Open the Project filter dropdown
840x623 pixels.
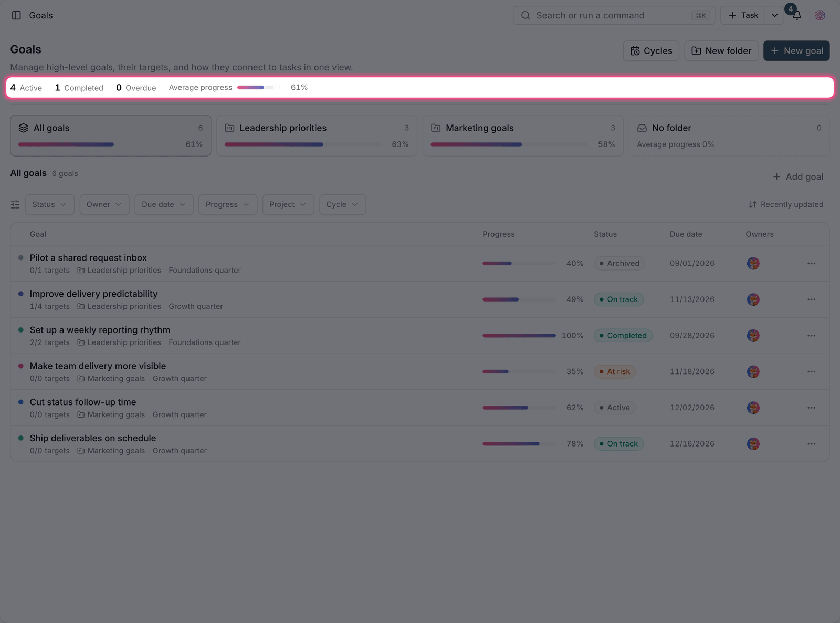coord(288,204)
